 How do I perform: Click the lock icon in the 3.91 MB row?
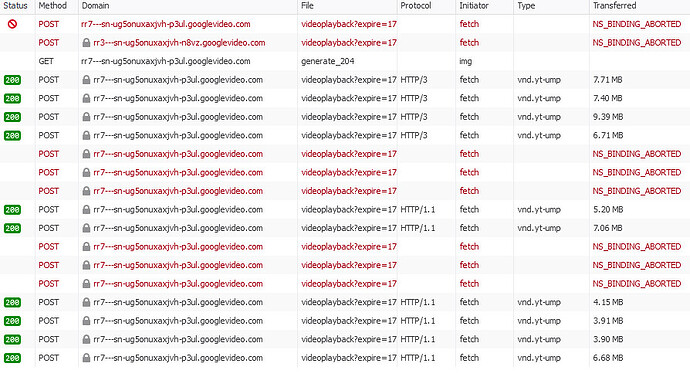pyautogui.click(x=86, y=321)
